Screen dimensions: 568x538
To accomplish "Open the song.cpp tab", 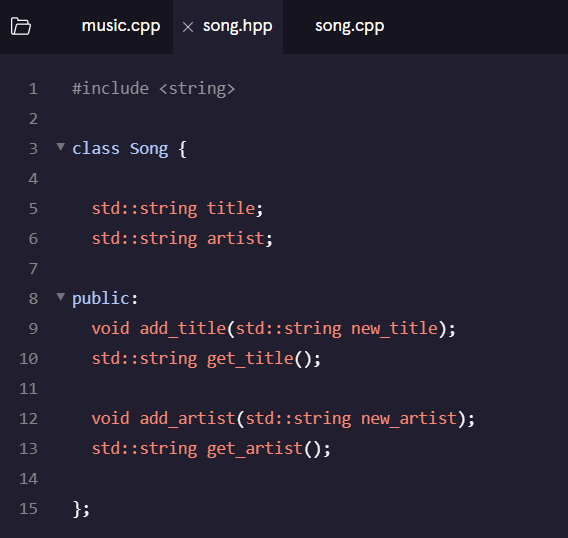I will 350,26.
